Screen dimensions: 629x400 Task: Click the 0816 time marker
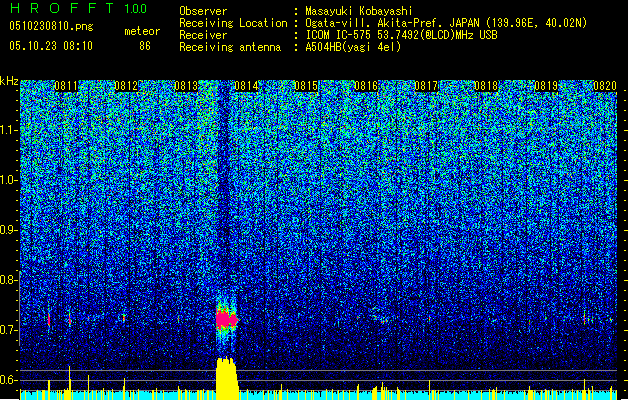(x=366, y=86)
